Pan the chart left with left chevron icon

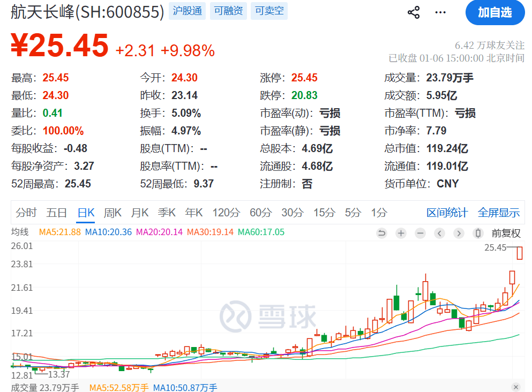tap(439, 233)
